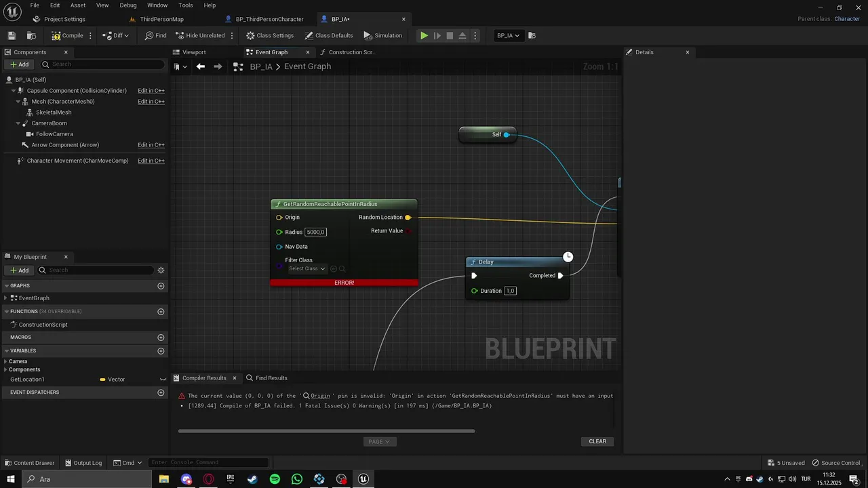Save the blueprint with the floppy disk icon
The height and width of the screenshot is (488, 868).
click(x=12, y=35)
